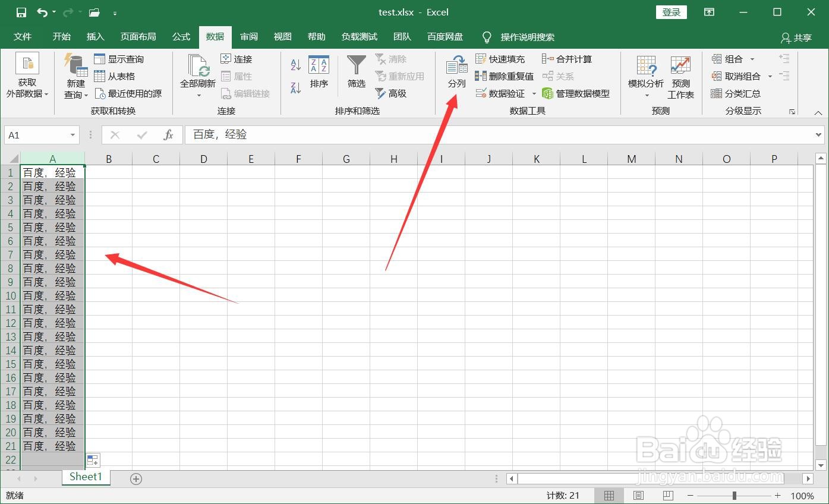Switch to the Insert (插入) tab
The height and width of the screenshot is (504, 829).
point(95,37)
